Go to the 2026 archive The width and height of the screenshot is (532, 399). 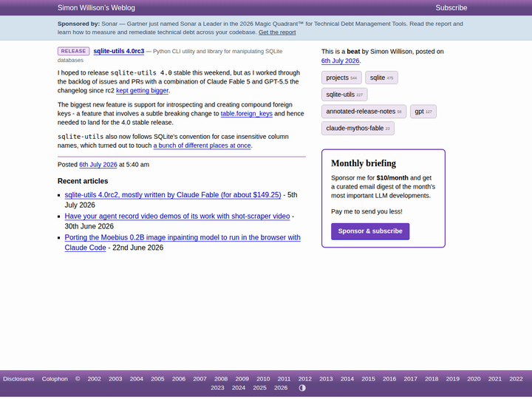(281, 388)
